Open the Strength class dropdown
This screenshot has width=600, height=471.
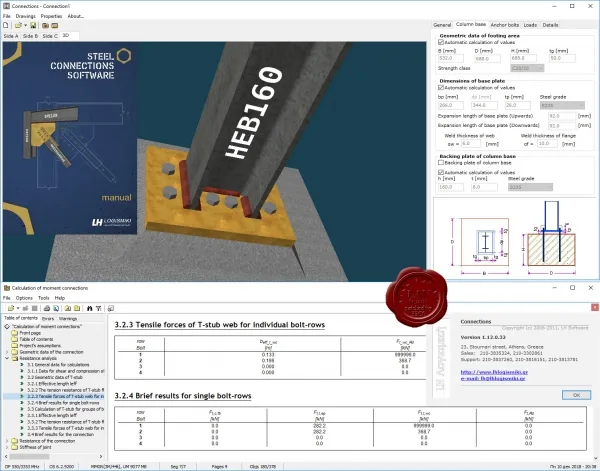click(x=527, y=68)
